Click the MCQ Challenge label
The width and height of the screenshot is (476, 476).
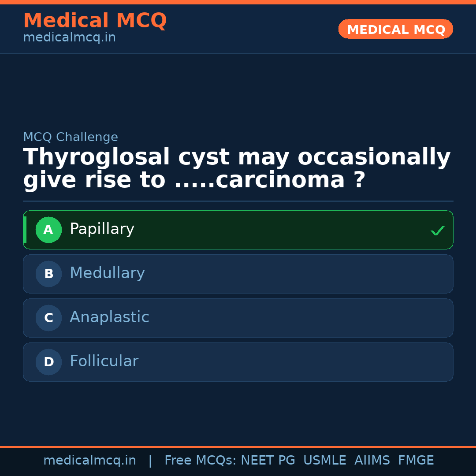71,137
